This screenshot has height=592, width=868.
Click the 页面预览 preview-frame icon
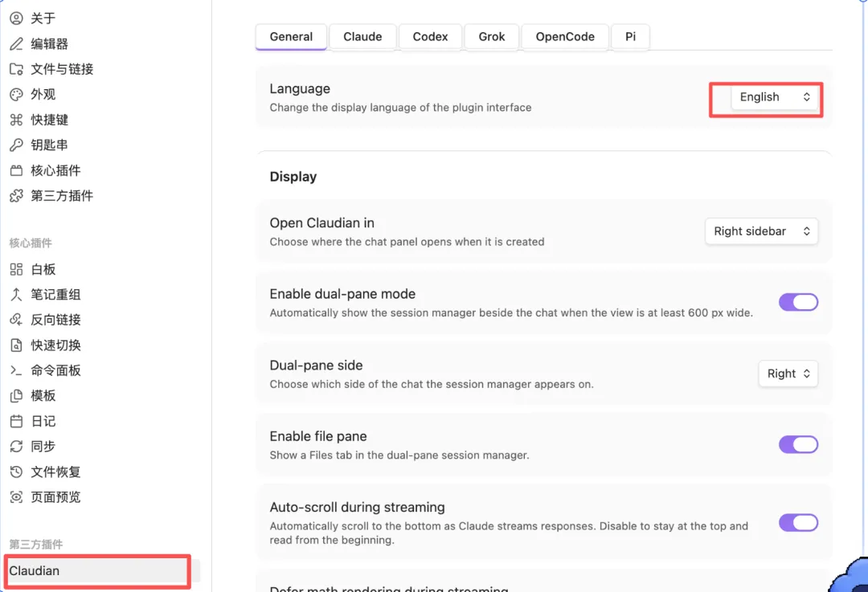click(x=17, y=497)
